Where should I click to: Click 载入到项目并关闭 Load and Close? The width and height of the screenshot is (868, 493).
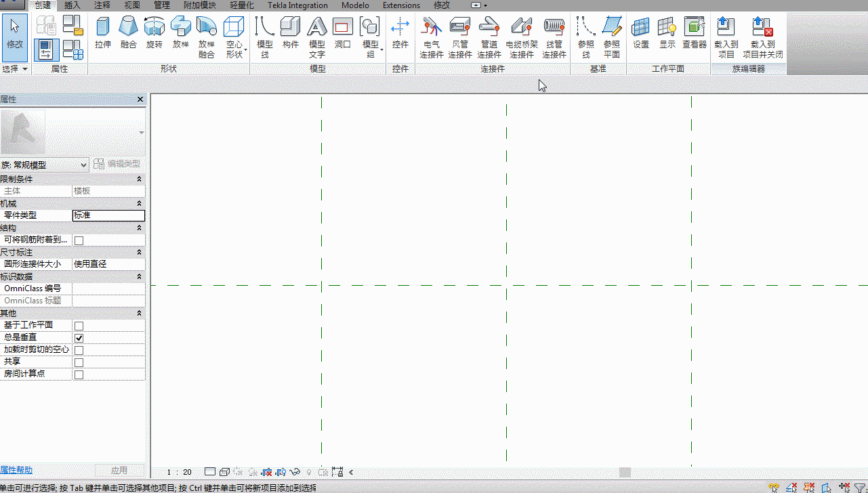pyautogui.click(x=762, y=37)
